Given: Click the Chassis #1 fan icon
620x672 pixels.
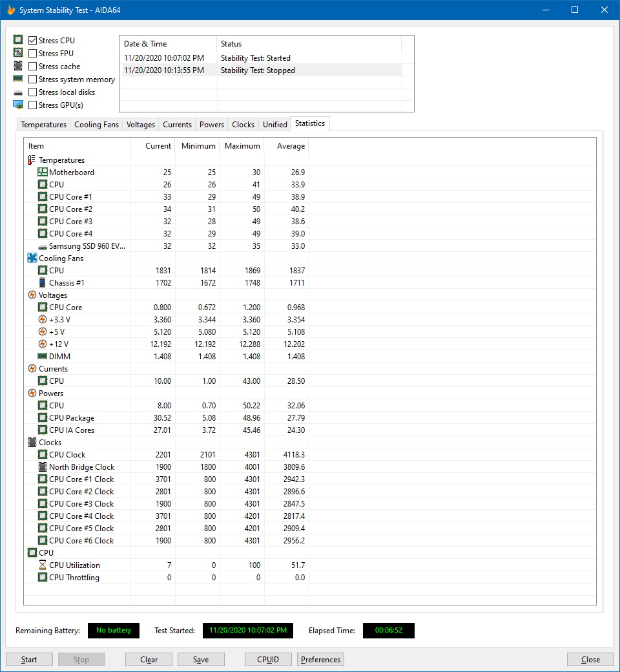Looking at the screenshot, I should 43,283.
